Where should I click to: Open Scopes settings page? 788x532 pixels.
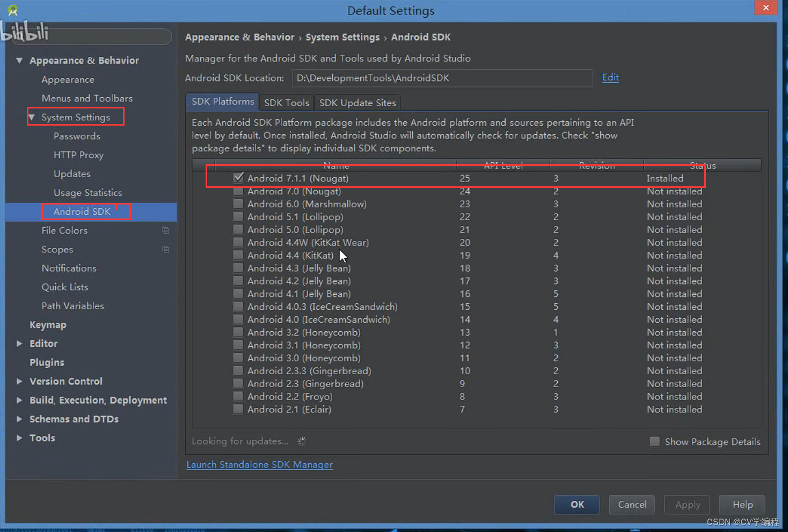[x=57, y=249]
